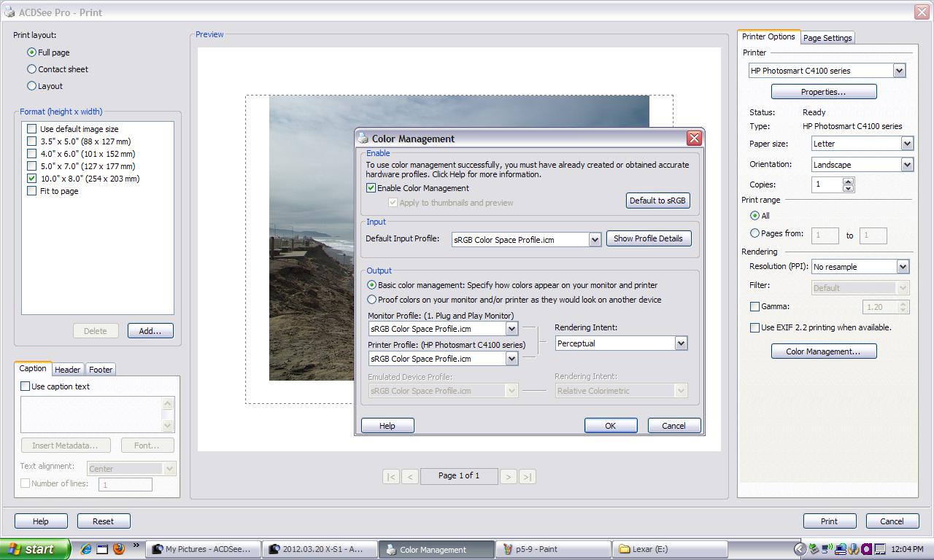Screen dimensions: 934x560
Task: Increase number of Copies with up arrow
Action: (848, 181)
